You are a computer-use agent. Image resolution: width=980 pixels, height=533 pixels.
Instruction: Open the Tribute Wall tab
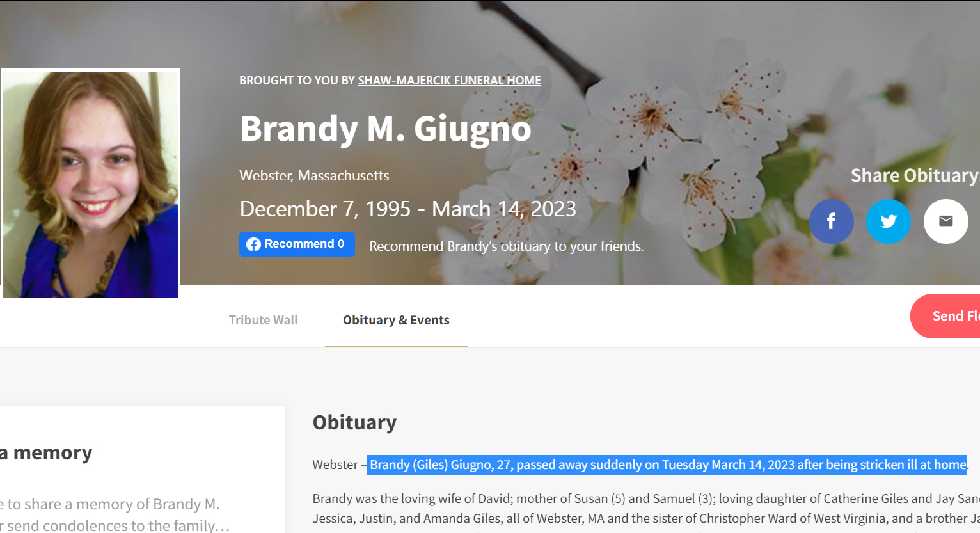pyautogui.click(x=264, y=320)
